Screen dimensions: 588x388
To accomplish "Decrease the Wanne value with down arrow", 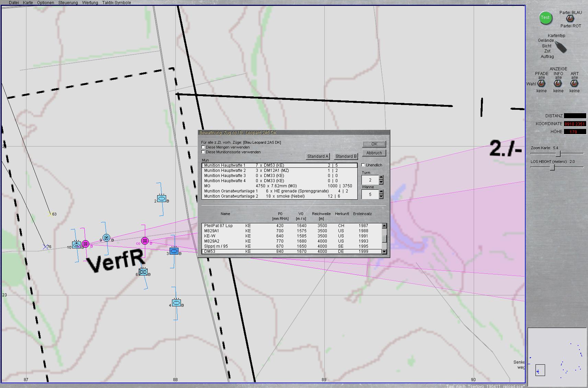I will tap(381, 197).
